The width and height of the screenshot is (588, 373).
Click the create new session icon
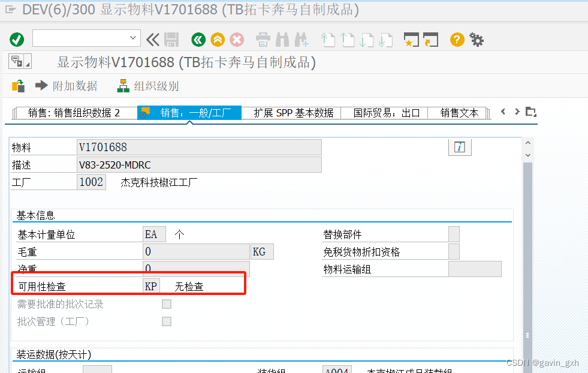(x=411, y=40)
